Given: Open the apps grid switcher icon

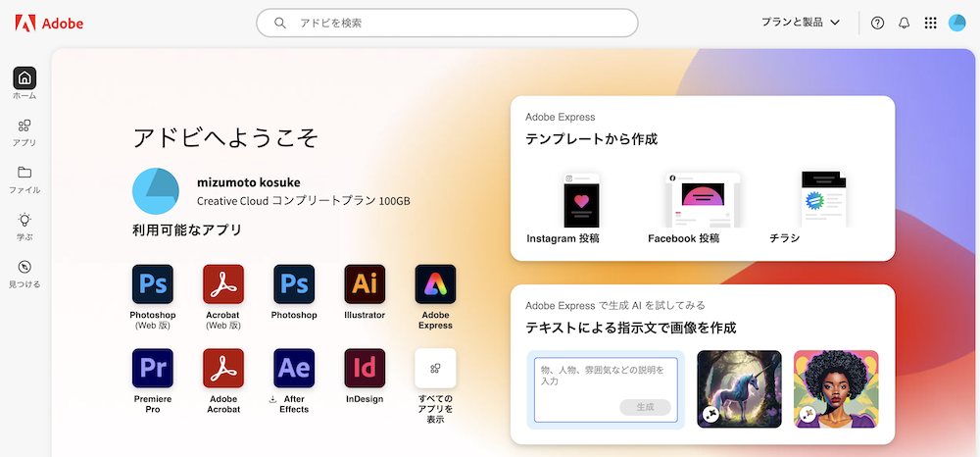Looking at the screenshot, I should pyautogui.click(x=930, y=23).
